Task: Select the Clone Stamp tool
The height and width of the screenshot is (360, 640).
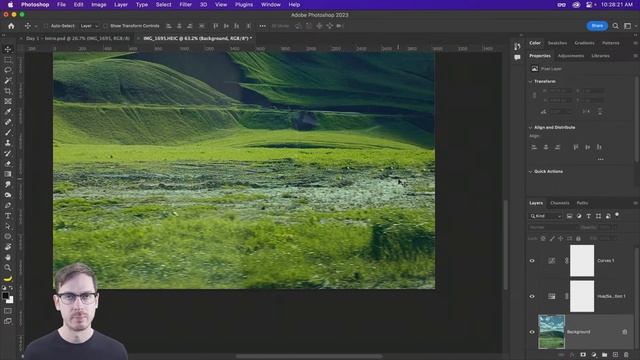Action: (x=8, y=143)
